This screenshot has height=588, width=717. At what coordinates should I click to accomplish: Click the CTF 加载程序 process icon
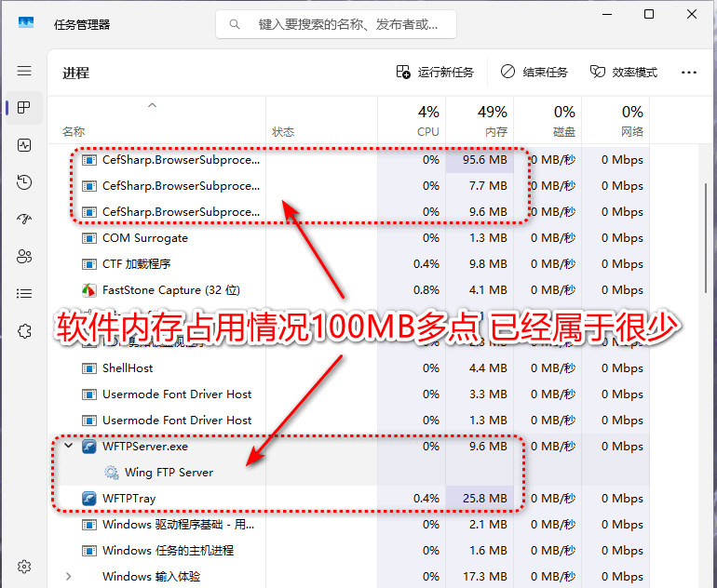[88, 264]
